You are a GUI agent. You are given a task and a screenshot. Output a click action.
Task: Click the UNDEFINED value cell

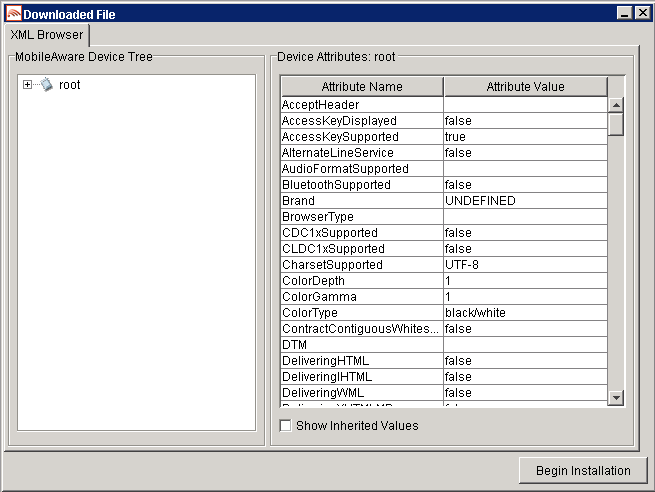point(526,200)
